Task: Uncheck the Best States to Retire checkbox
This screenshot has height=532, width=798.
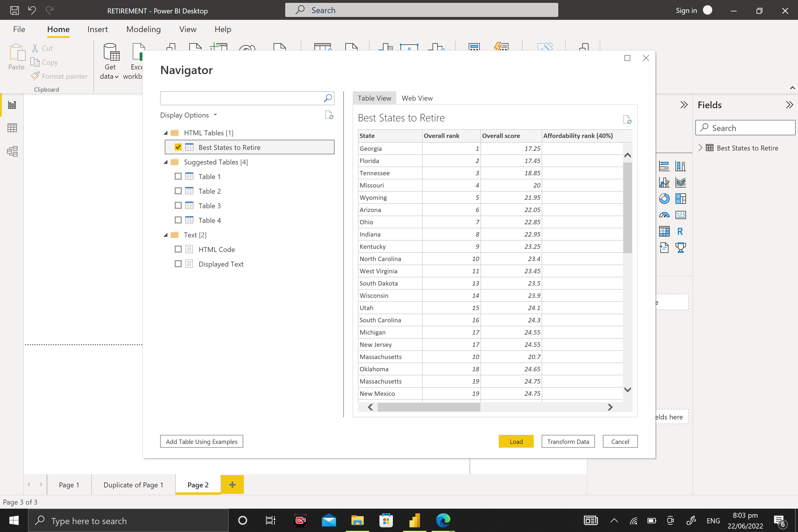Action: 178,147
